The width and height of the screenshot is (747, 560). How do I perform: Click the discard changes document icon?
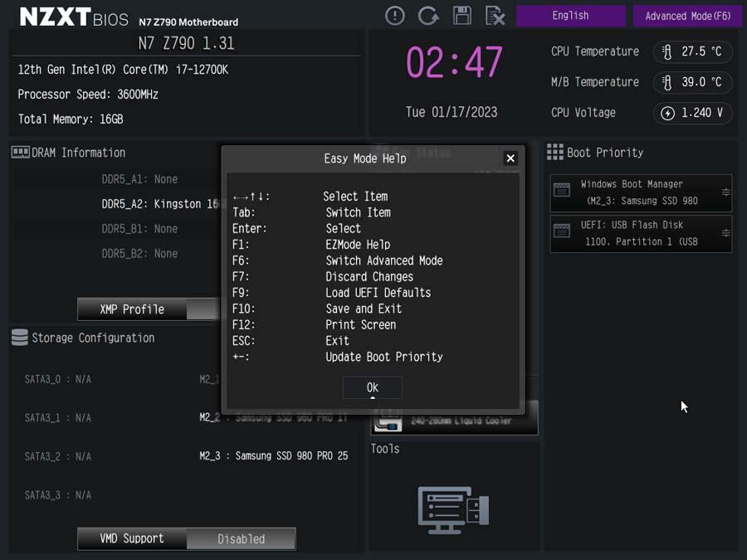(x=495, y=16)
